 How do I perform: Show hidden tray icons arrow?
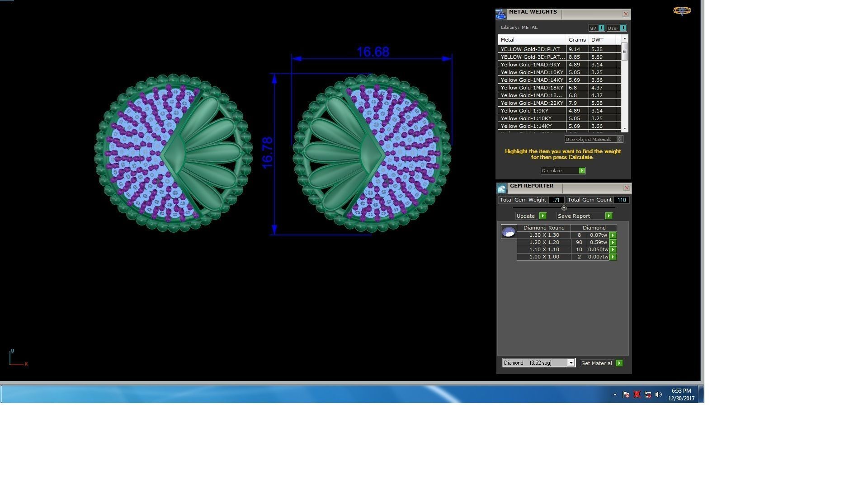click(615, 394)
